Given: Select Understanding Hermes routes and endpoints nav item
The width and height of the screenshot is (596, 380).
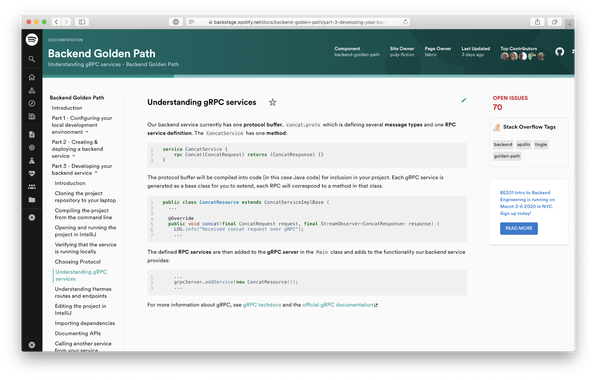Looking at the screenshot, I should point(83,293).
